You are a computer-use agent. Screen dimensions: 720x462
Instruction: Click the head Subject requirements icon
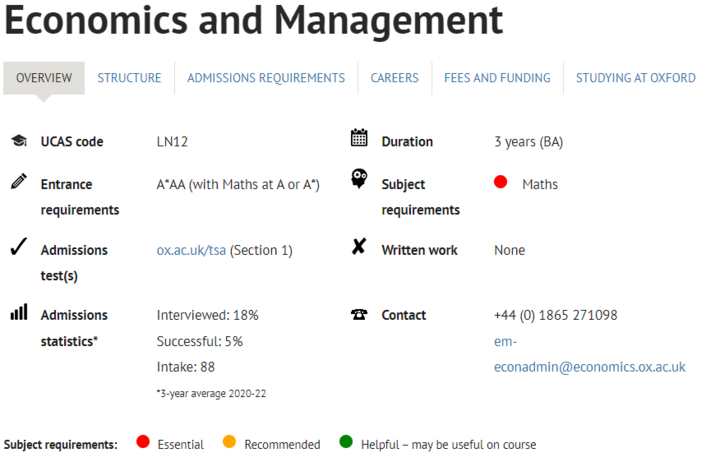pos(359,179)
